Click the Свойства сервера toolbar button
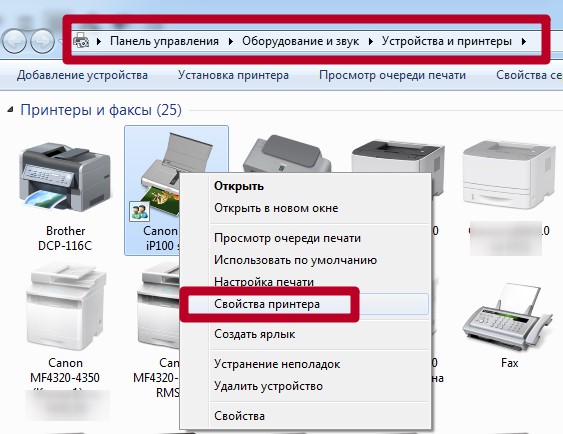563x434 pixels. [x=529, y=75]
